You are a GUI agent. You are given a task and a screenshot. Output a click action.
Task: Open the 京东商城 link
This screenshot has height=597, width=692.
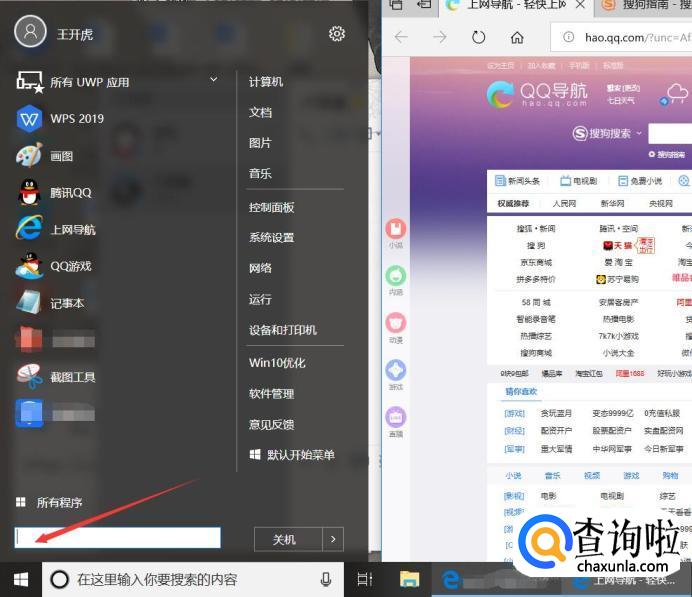click(536, 262)
